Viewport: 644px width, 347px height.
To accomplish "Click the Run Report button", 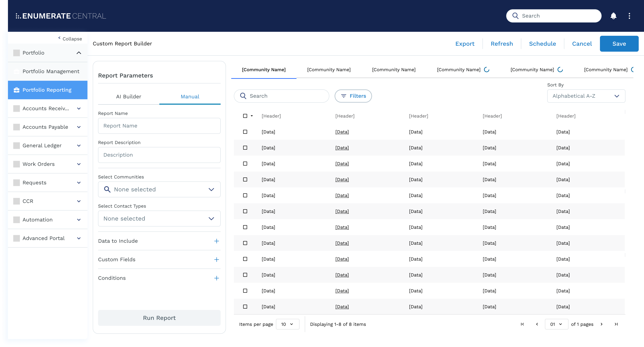I will point(159,318).
